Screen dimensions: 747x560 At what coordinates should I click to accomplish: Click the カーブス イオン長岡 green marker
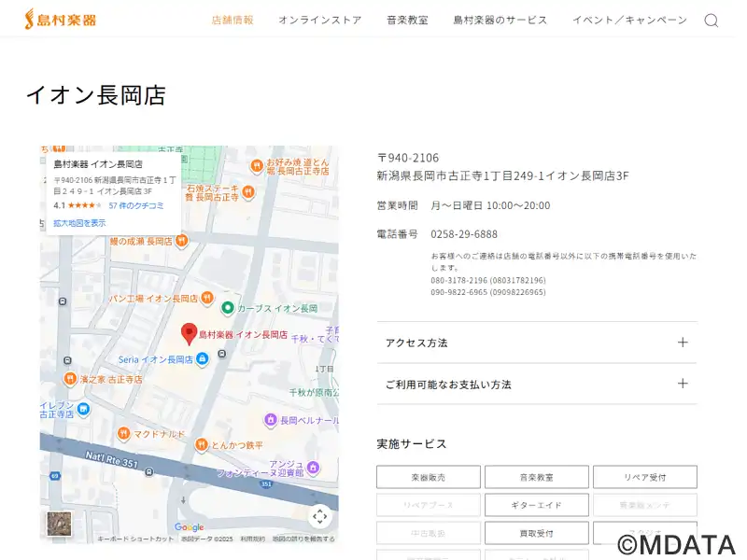tap(227, 308)
